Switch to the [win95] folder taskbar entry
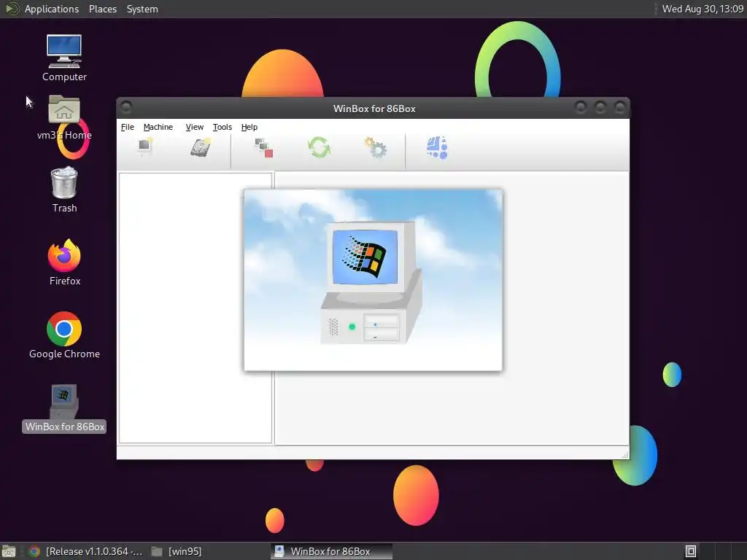This screenshot has height=560, width=747. coord(177,551)
